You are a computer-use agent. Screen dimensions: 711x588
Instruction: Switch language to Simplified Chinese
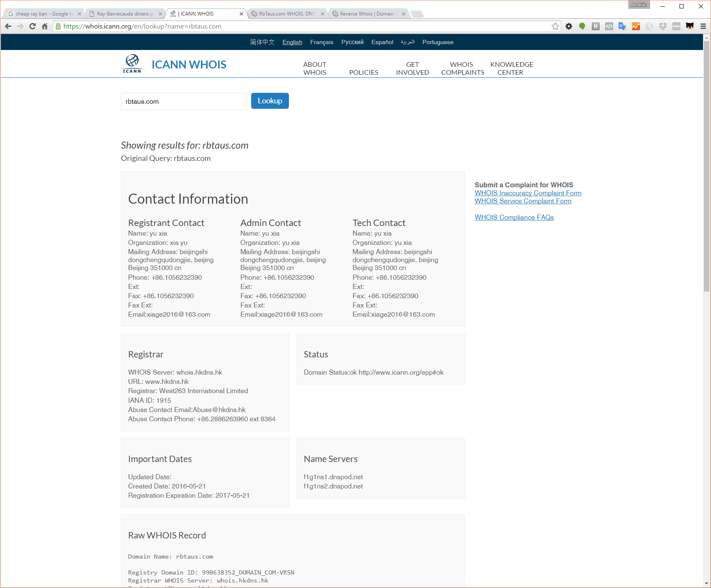[x=262, y=42]
